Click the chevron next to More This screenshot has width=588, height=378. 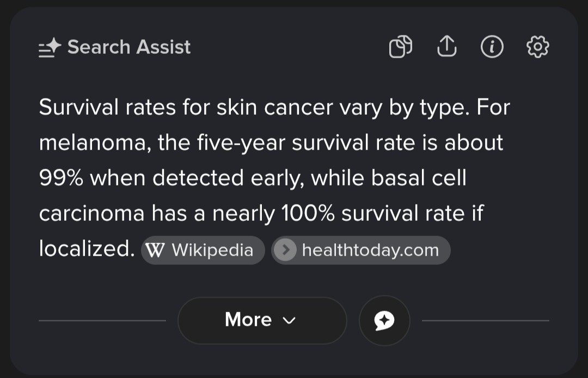tap(290, 320)
